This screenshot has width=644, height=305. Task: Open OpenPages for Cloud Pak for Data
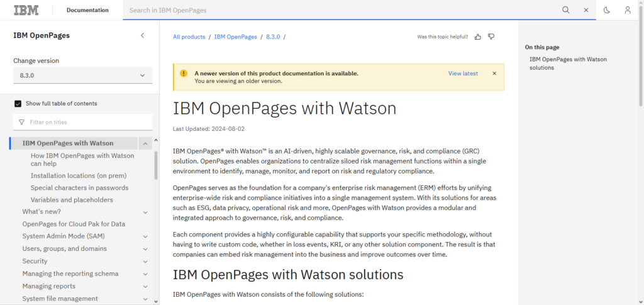(x=74, y=224)
